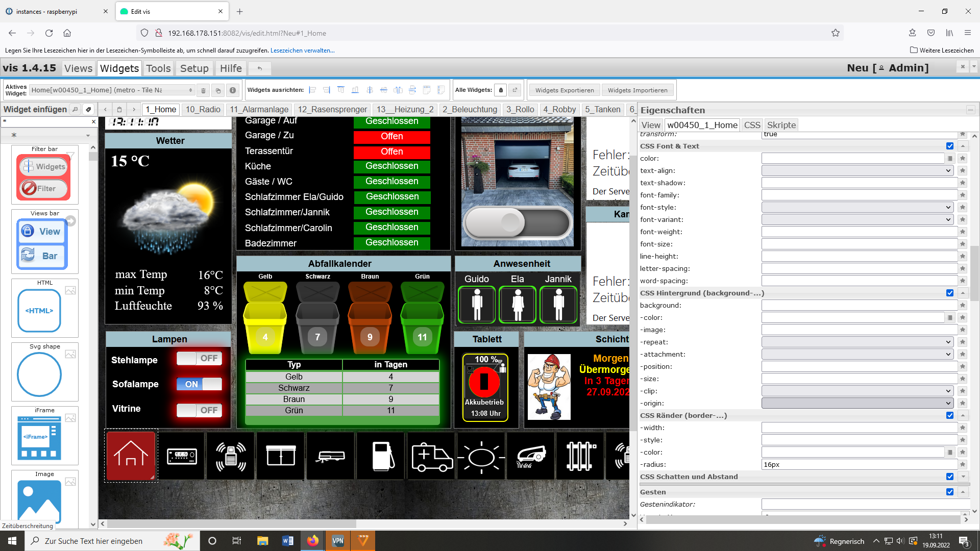Switch to the 11_Alarmanlage view tab

pos(259,109)
